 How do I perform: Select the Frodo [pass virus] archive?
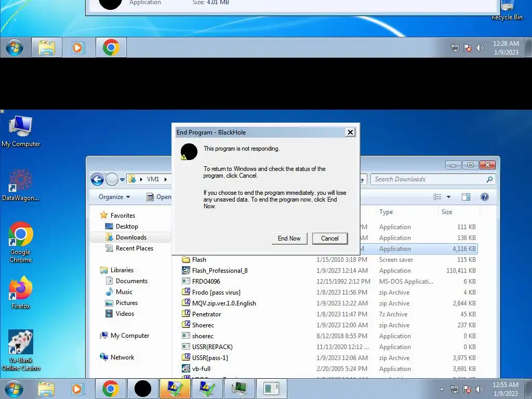(329, 292)
